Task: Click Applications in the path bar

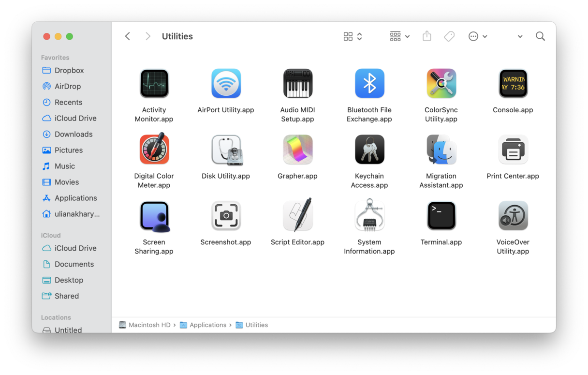Action: (203, 325)
